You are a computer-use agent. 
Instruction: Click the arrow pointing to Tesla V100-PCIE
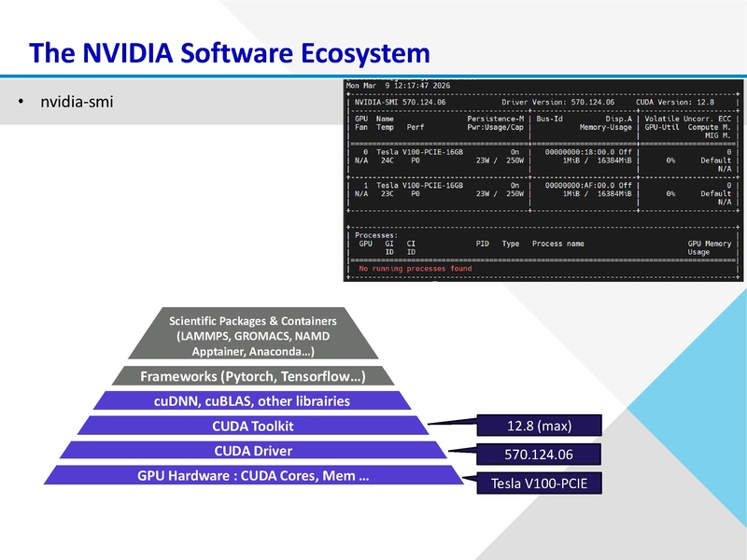tap(472, 477)
